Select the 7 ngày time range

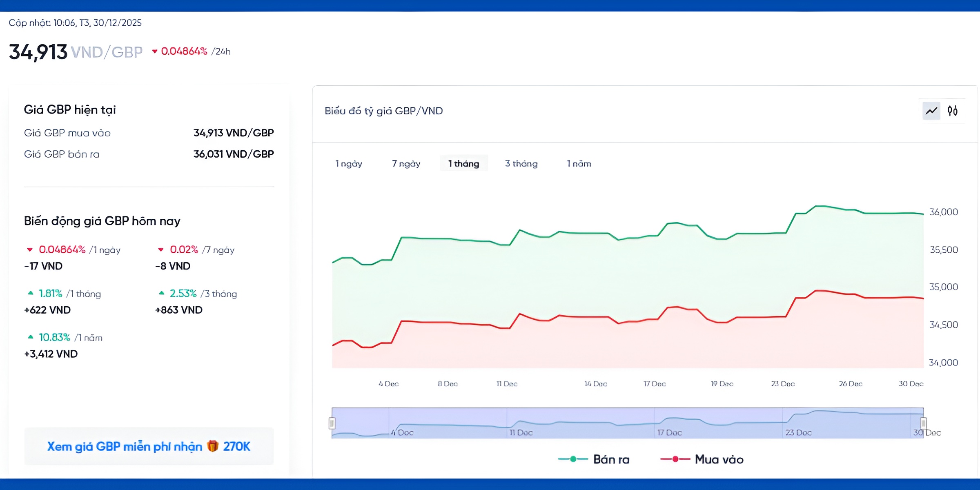[x=406, y=164]
